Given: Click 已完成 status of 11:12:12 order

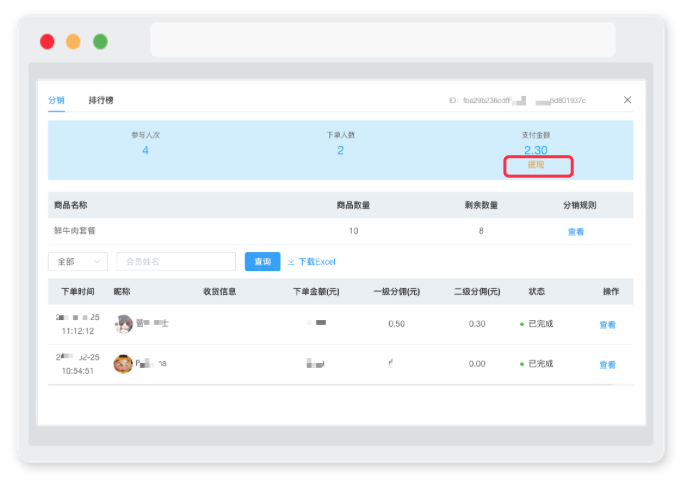Looking at the screenshot, I should (540, 324).
